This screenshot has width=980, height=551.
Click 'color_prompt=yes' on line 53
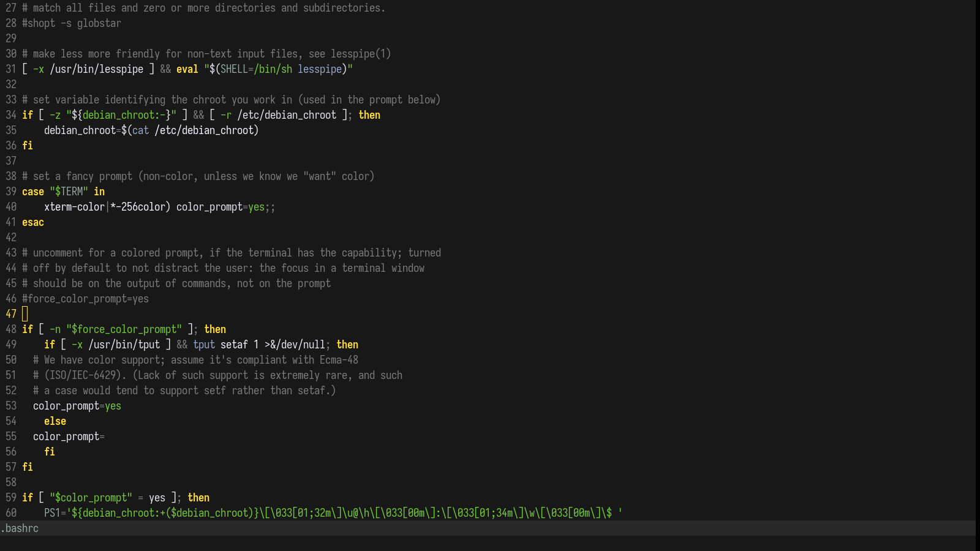tap(77, 406)
